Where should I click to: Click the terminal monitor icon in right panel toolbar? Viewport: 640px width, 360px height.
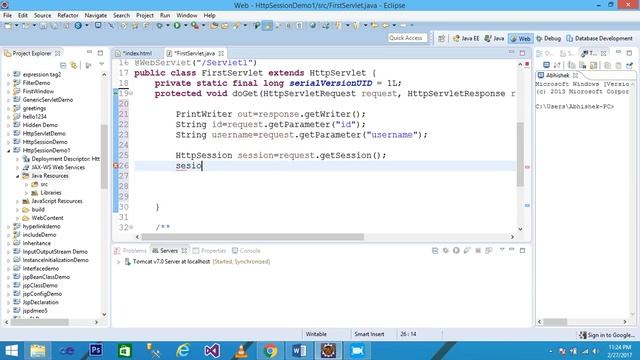click(x=546, y=65)
